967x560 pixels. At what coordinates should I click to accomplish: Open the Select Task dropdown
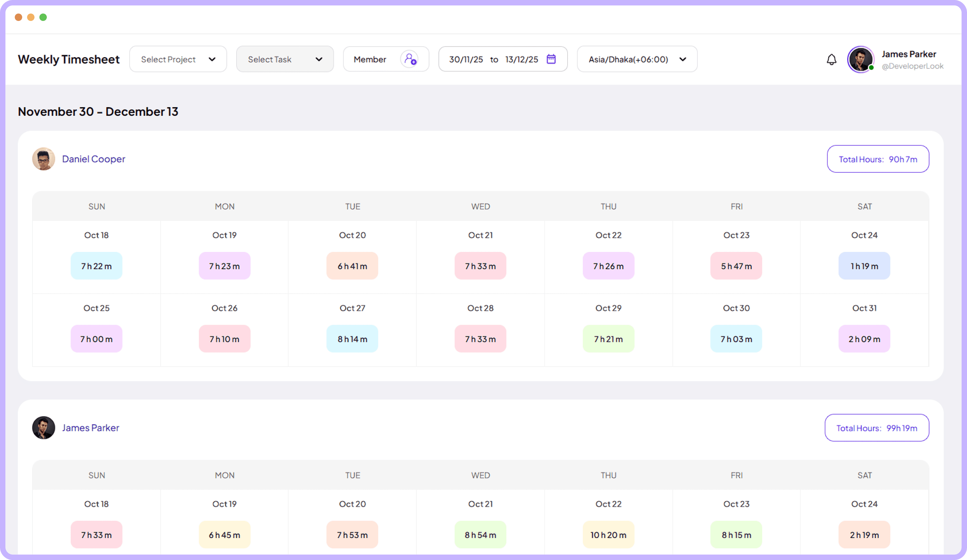284,59
